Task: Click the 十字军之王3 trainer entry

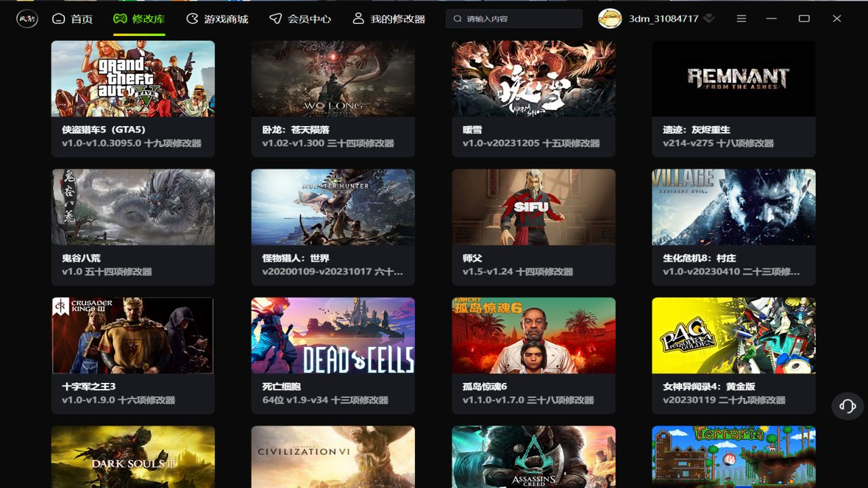Action: tap(133, 356)
